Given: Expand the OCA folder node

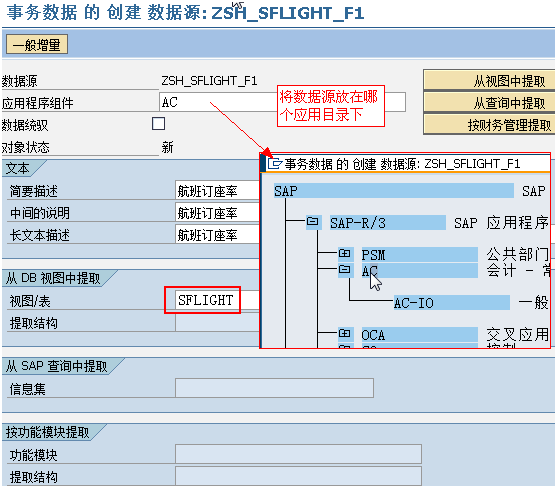Looking at the screenshot, I should [x=345, y=333].
